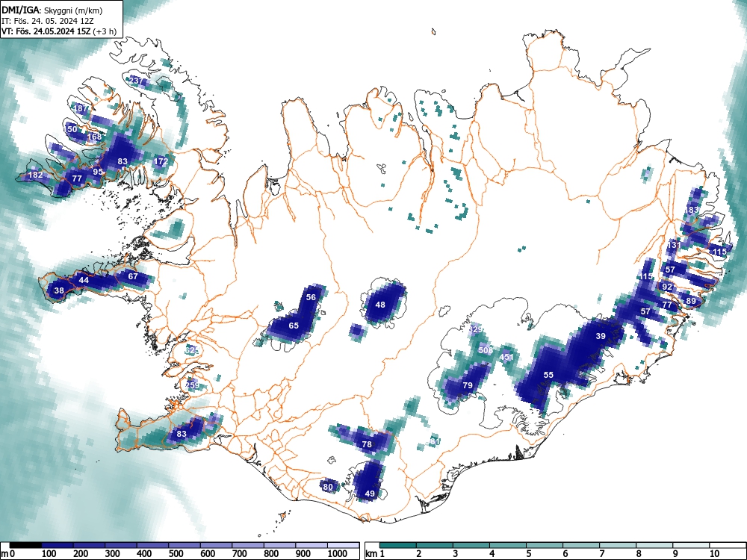Click the 79 visibility value

coord(468,385)
